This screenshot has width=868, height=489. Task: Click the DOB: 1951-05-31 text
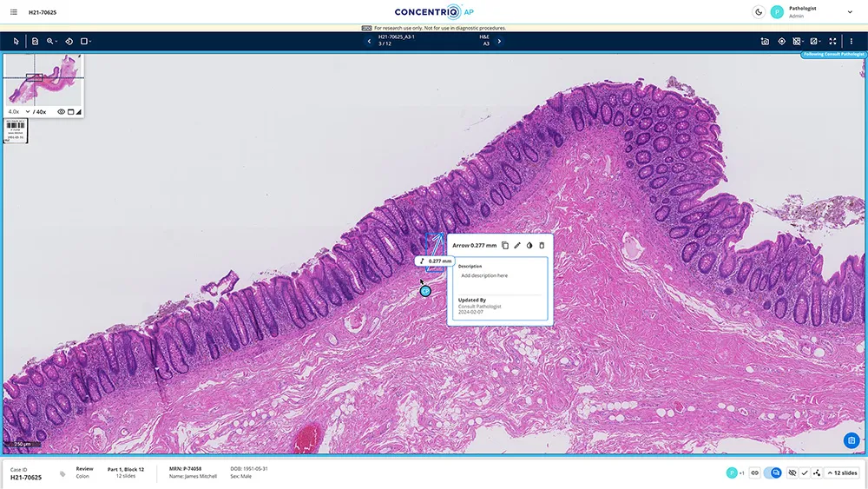(x=249, y=469)
